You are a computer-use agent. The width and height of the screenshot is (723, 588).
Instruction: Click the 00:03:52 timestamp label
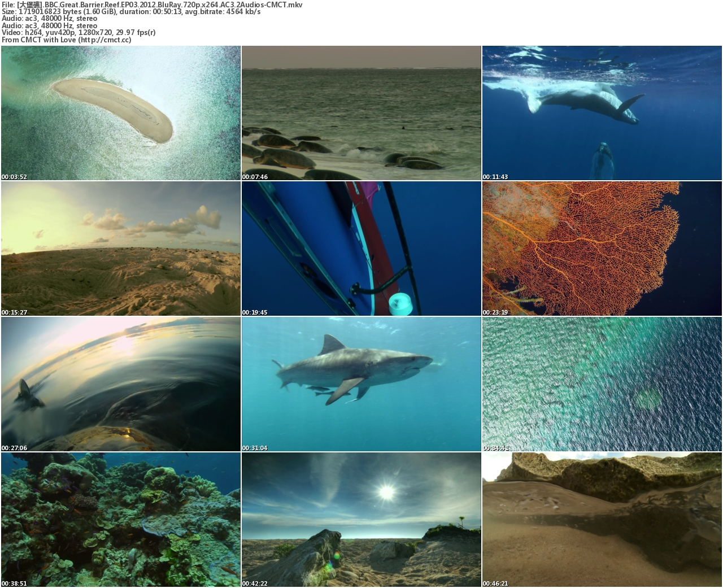point(14,177)
